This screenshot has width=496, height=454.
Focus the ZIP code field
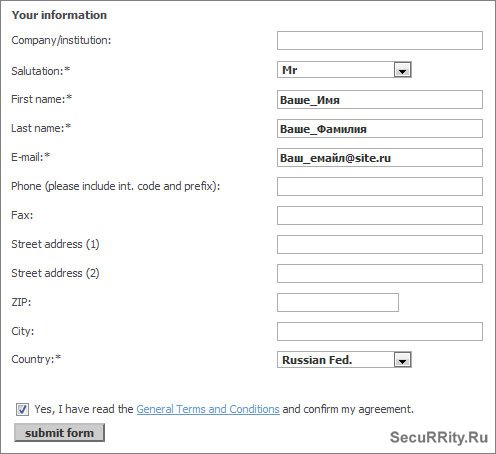pyautogui.click(x=338, y=302)
